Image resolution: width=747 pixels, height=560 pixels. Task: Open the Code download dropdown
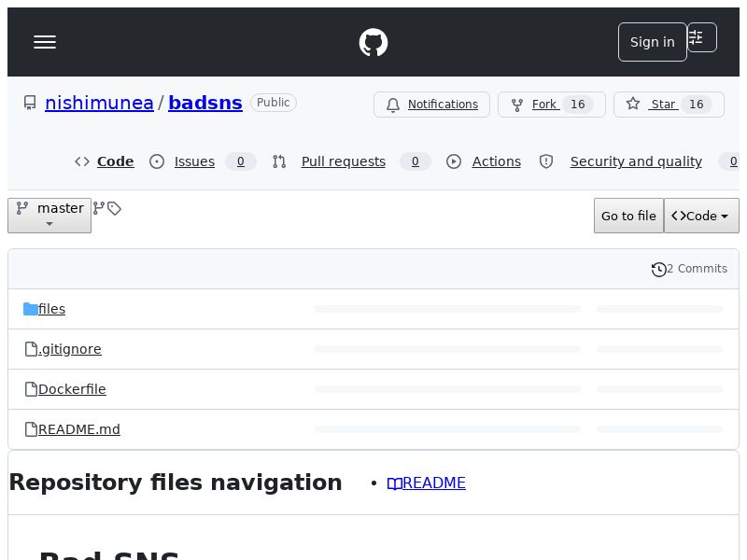701,216
